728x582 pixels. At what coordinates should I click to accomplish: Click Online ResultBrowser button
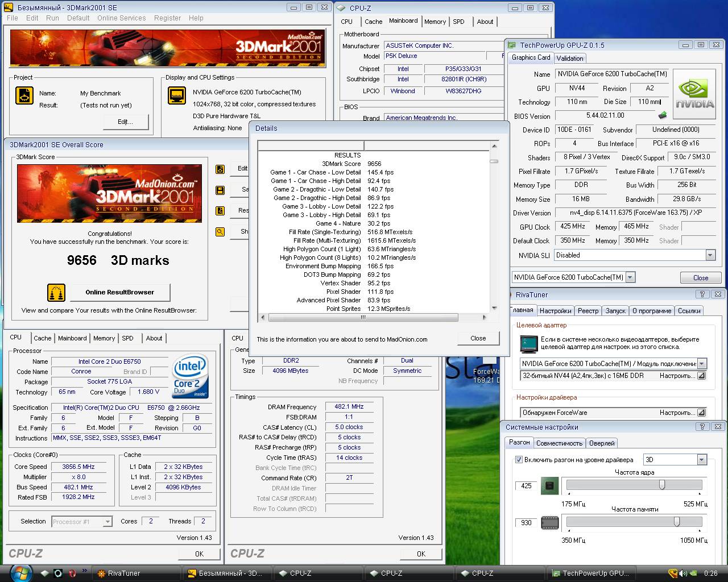point(120,292)
